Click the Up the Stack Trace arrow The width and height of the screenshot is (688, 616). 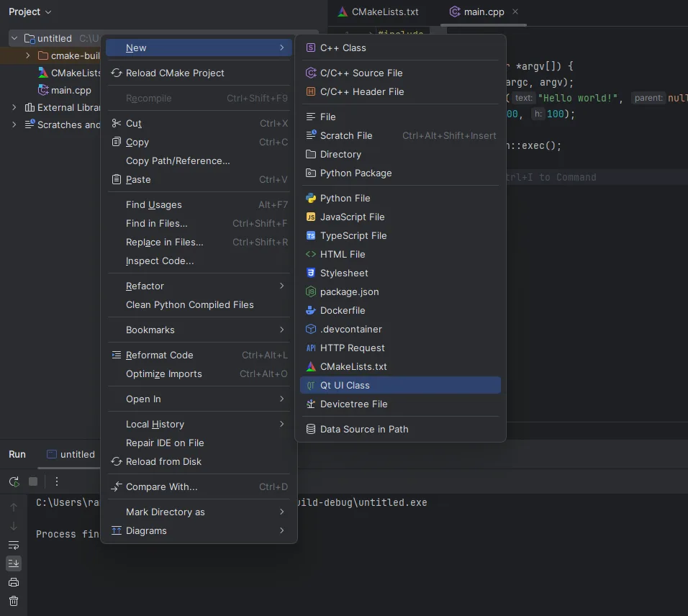point(14,507)
